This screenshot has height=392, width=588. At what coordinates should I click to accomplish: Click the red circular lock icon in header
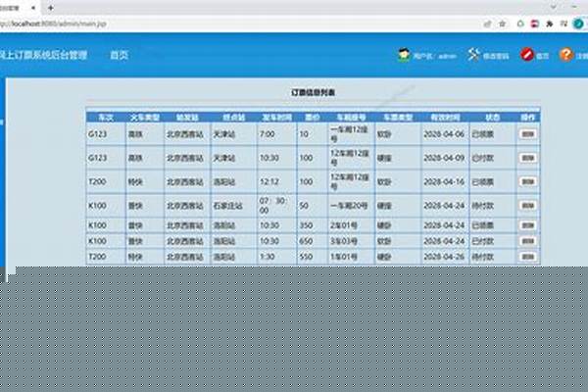click(x=526, y=55)
